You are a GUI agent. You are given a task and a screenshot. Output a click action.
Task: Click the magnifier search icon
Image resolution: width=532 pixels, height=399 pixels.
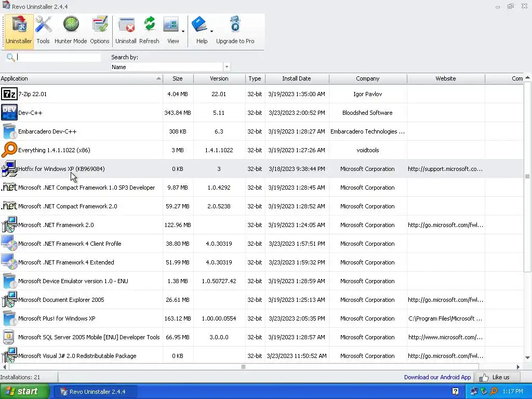point(10,57)
